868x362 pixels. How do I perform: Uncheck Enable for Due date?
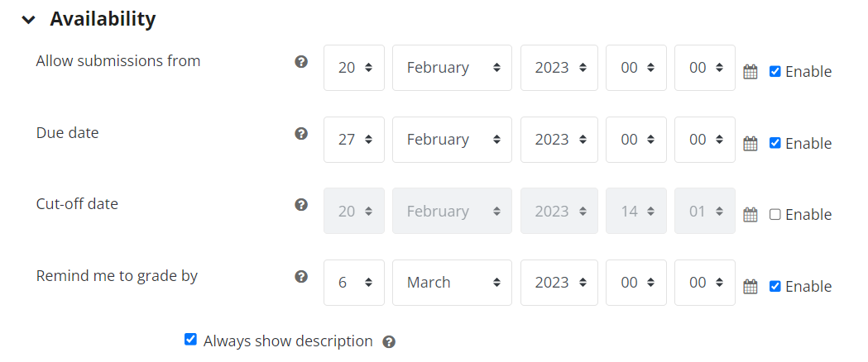pos(775,143)
